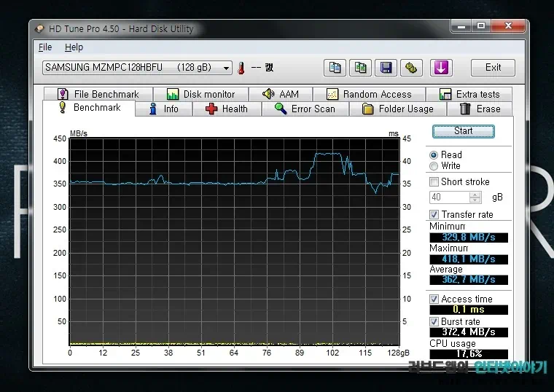Screen dimensions: 554x392
Task: Select the Read radio button
Action: click(x=434, y=155)
